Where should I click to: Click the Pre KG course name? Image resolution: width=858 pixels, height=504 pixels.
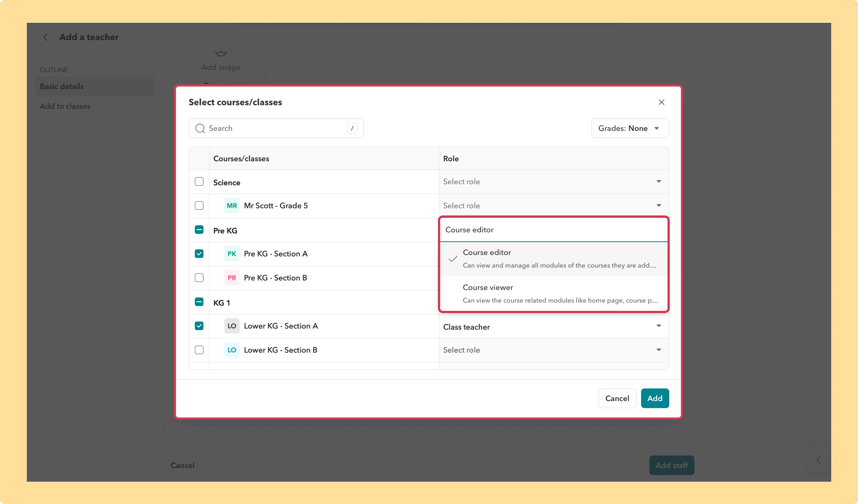pos(225,231)
